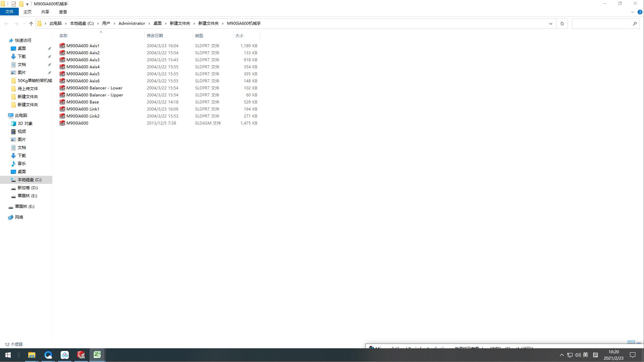Open the Excel taskbar icon
Viewport: 644px width, 362px height.
97,355
